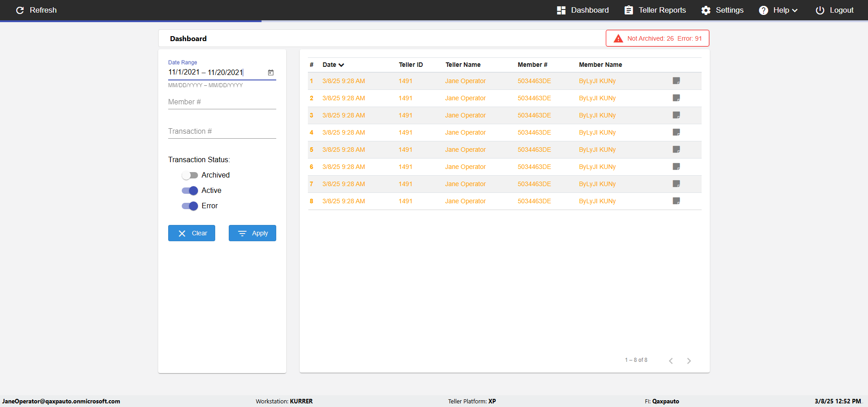Open the note icon for row 6
Image resolution: width=868 pixels, height=407 pixels.
coord(676,167)
